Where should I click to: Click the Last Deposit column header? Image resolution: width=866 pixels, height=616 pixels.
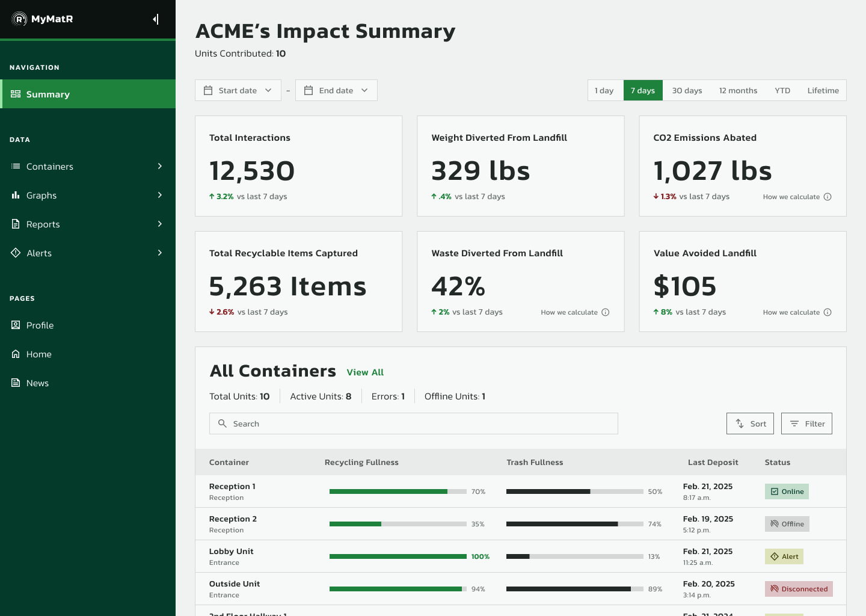pos(713,462)
